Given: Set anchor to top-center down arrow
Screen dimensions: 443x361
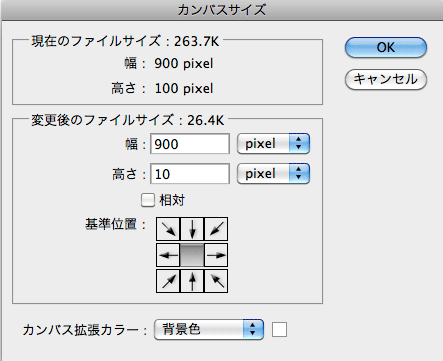Looking at the screenshot, I should (x=192, y=229).
